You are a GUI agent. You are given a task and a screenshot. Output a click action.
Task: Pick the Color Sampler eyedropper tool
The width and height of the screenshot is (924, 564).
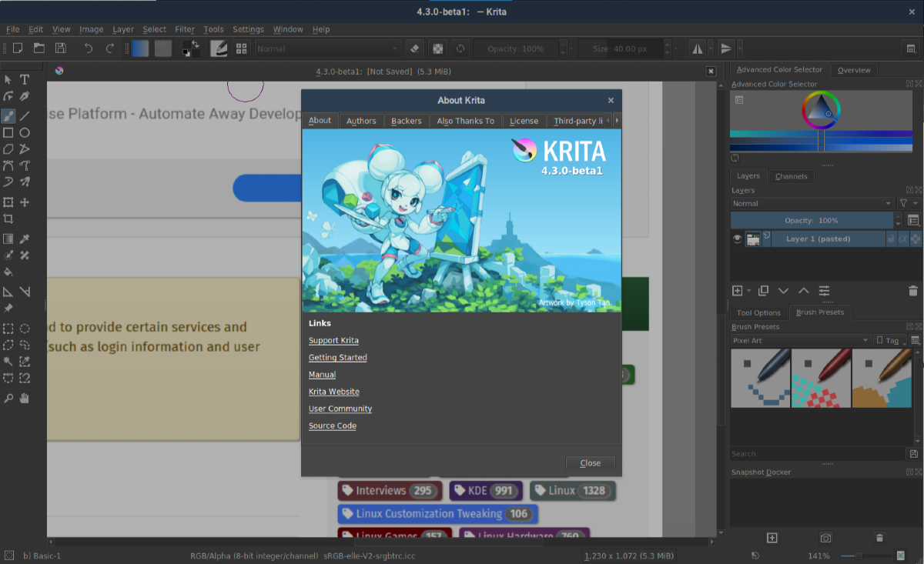(x=25, y=239)
